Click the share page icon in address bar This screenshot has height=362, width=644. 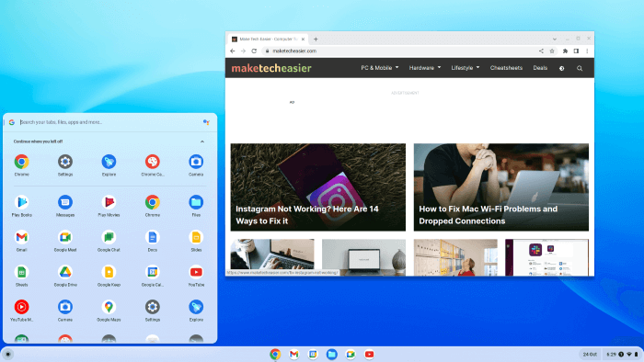(541, 51)
